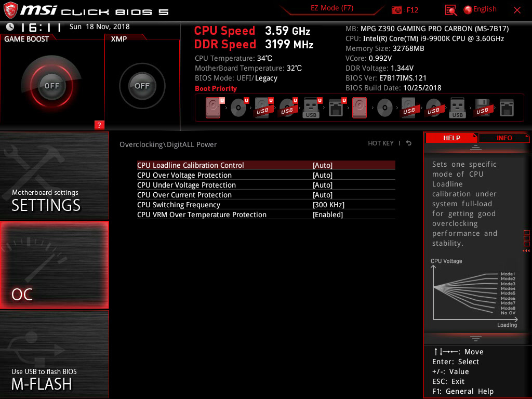Select the legacy USB hard disk boot icon

tap(409, 108)
